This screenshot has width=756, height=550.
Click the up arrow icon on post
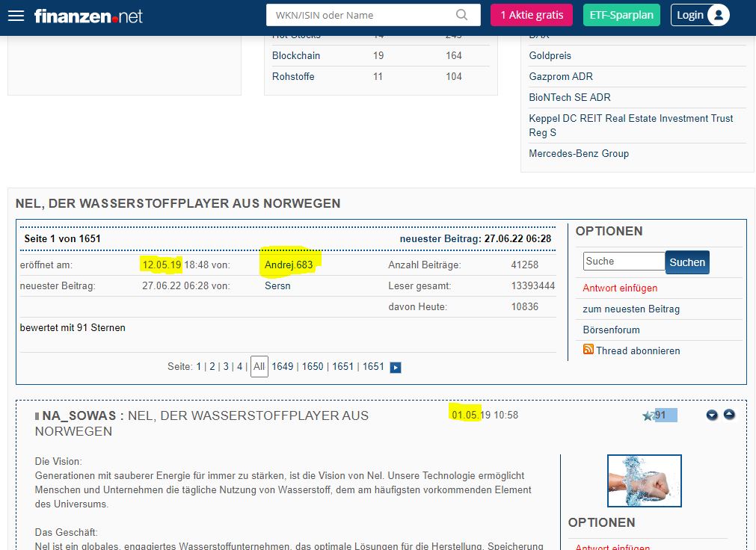(729, 414)
